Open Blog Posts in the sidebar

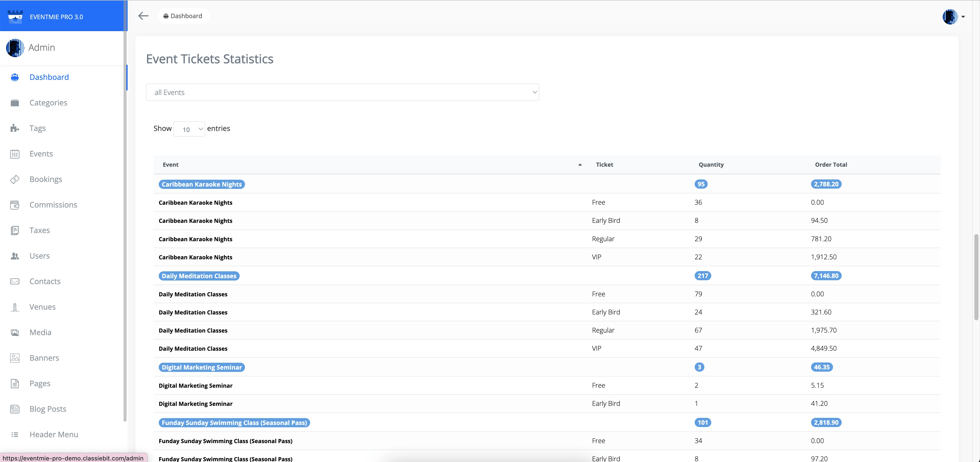point(48,409)
